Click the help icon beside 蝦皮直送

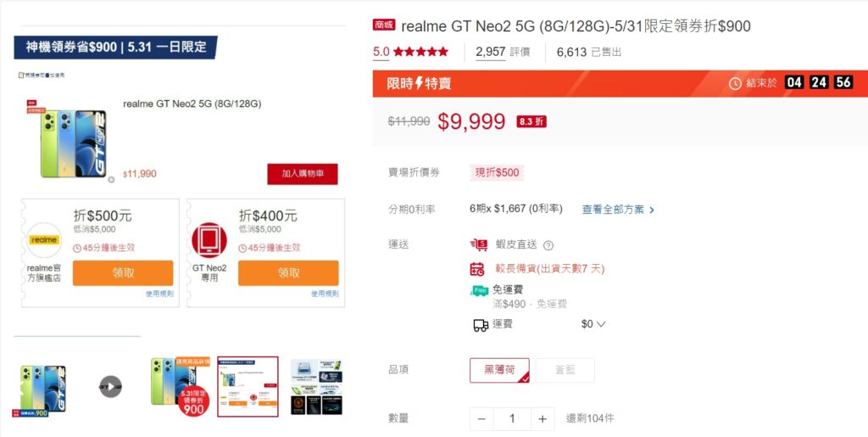click(548, 245)
